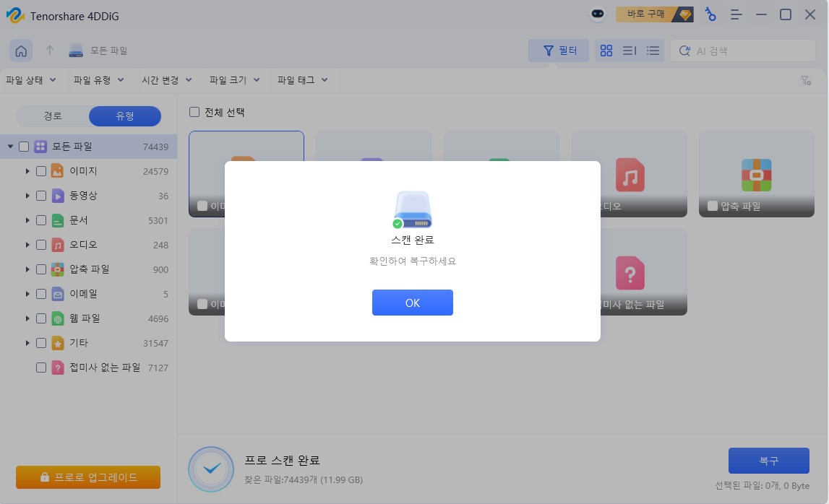The height and width of the screenshot is (504, 829).
Task: Click the up-navigation arrow icon
Action: coord(48,51)
